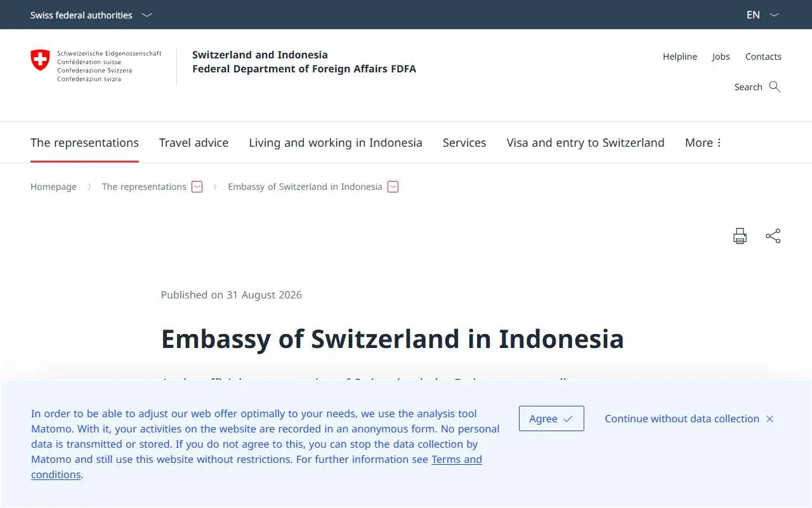
Task: Expand Swiss federal authorities dropdown
Action: [91, 15]
